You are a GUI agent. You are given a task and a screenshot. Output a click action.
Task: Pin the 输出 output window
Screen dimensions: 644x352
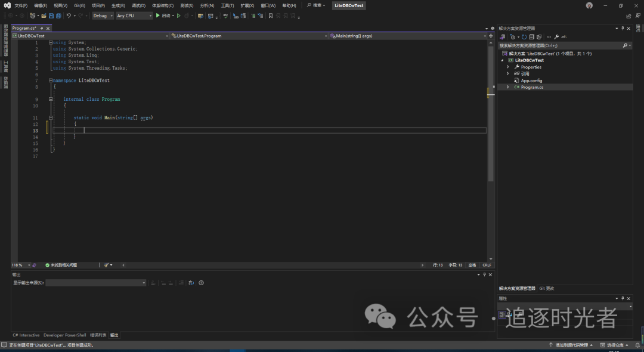pos(484,274)
